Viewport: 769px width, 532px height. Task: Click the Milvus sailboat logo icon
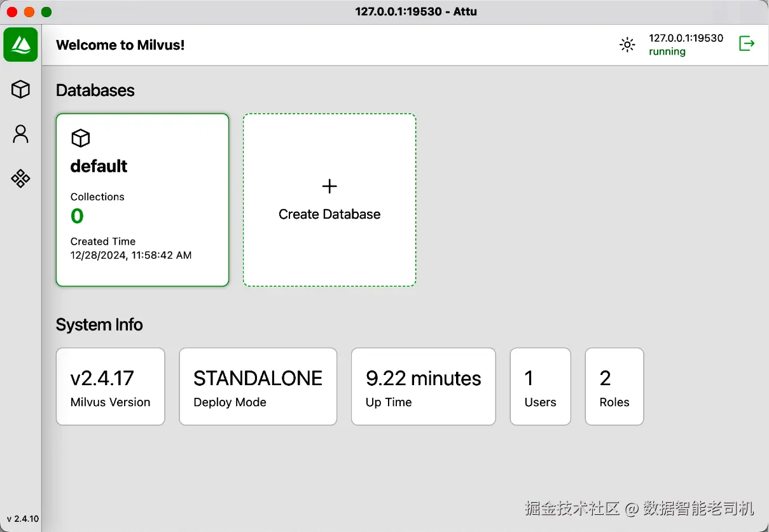tap(21, 44)
